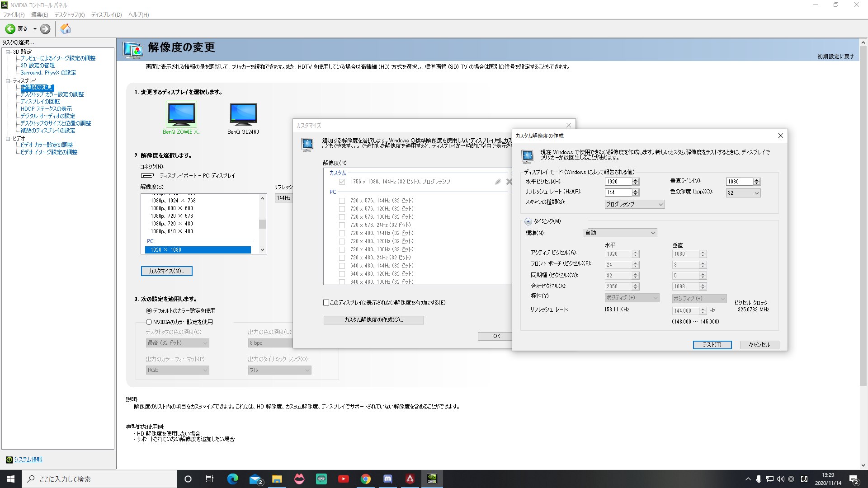The height and width of the screenshot is (488, 868).
Task: Open the green chat app on taskbar
Action: coord(321,479)
